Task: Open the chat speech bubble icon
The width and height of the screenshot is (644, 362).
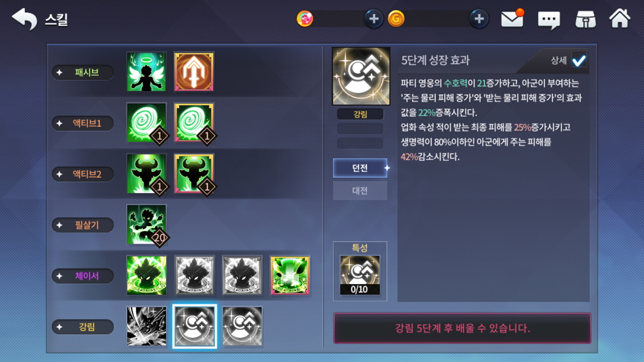Action: point(549,19)
